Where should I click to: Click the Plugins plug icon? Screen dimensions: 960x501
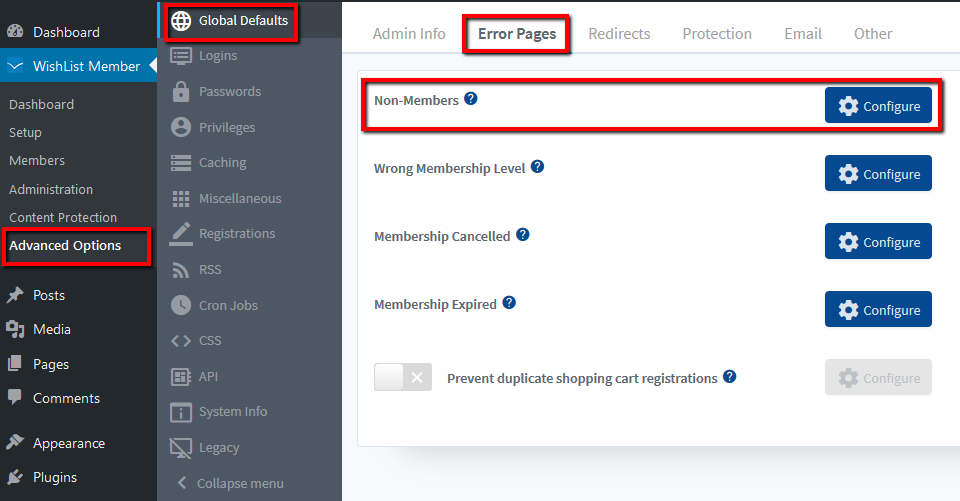[x=15, y=477]
